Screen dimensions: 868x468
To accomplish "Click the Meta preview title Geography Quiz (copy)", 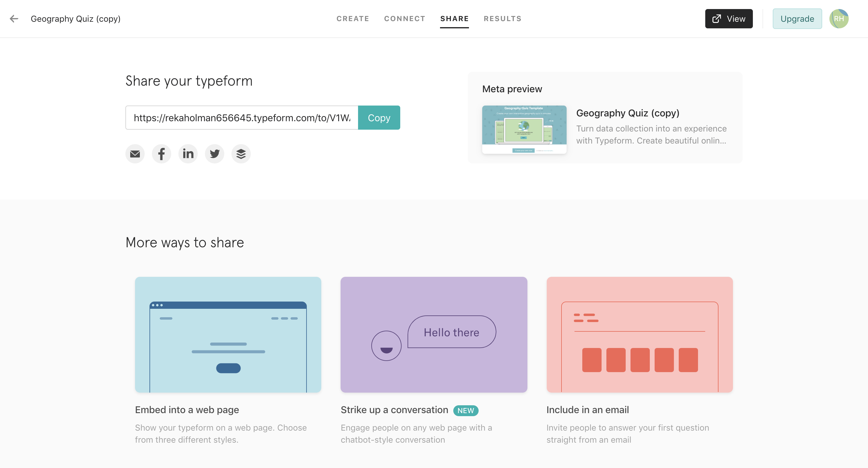I will click(628, 113).
